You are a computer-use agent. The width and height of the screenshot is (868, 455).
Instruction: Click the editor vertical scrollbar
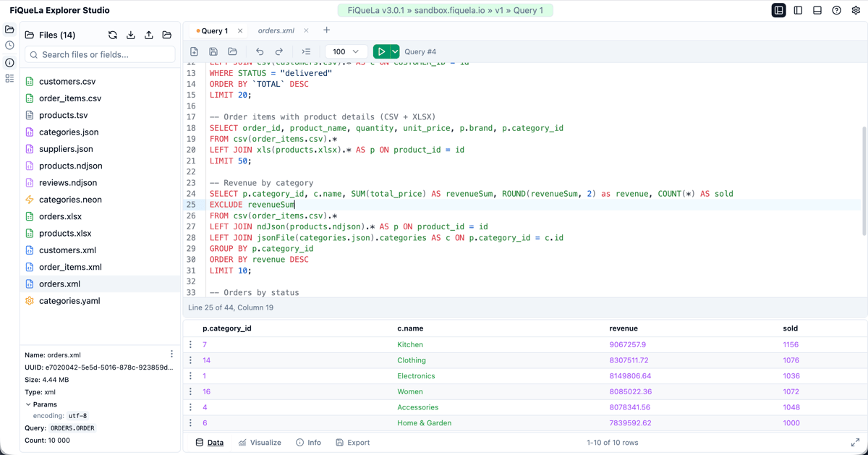coord(864,181)
